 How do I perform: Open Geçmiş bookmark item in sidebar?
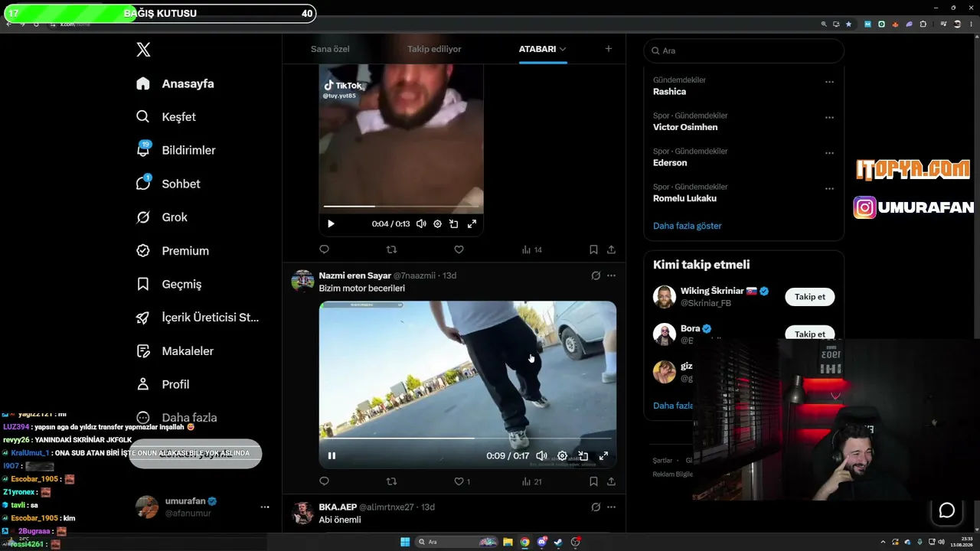click(x=168, y=284)
